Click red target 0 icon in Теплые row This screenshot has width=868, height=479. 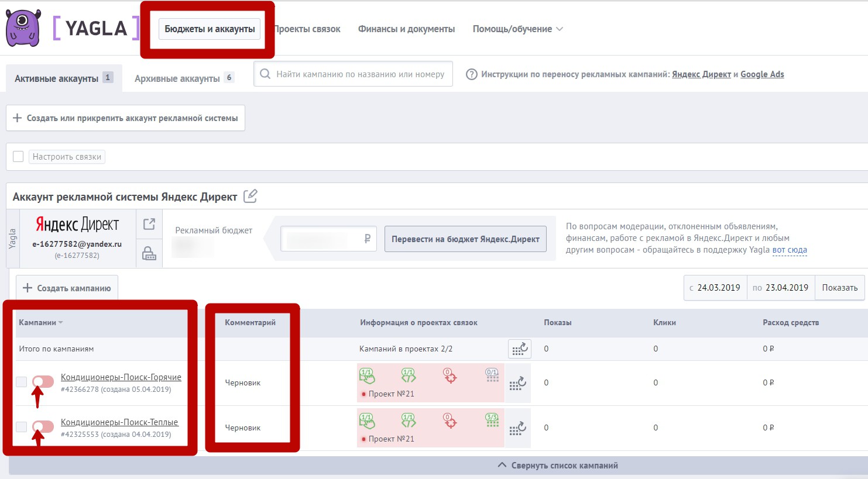pos(450,421)
